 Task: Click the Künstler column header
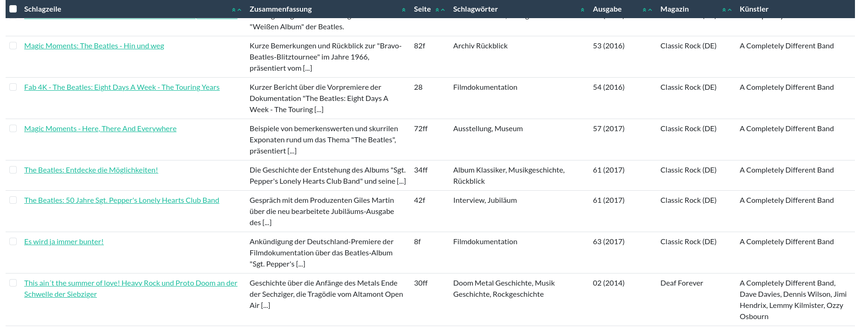pos(754,9)
